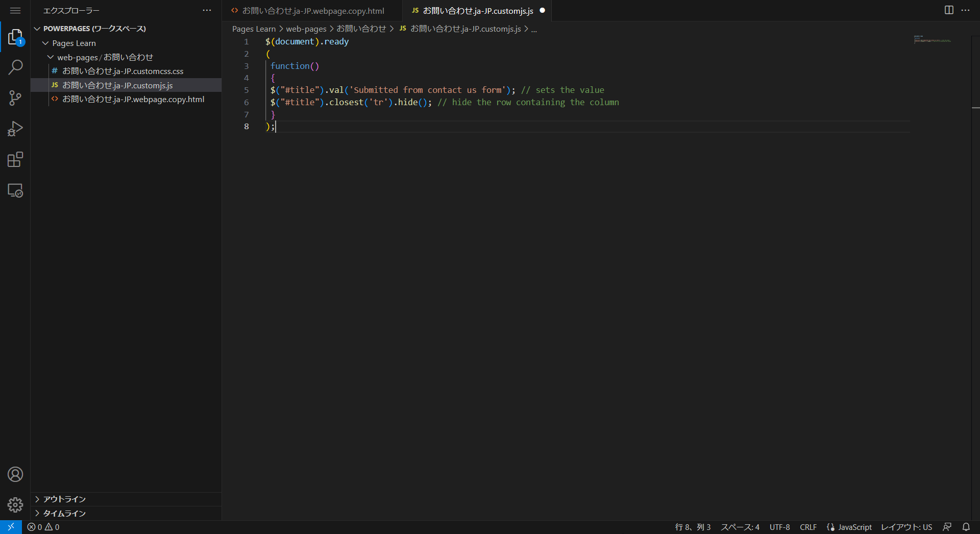Image resolution: width=980 pixels, height=534 pixels.
Task: Click the unsaved changes dot on customjs.js tab
Action: coord(543,10)
